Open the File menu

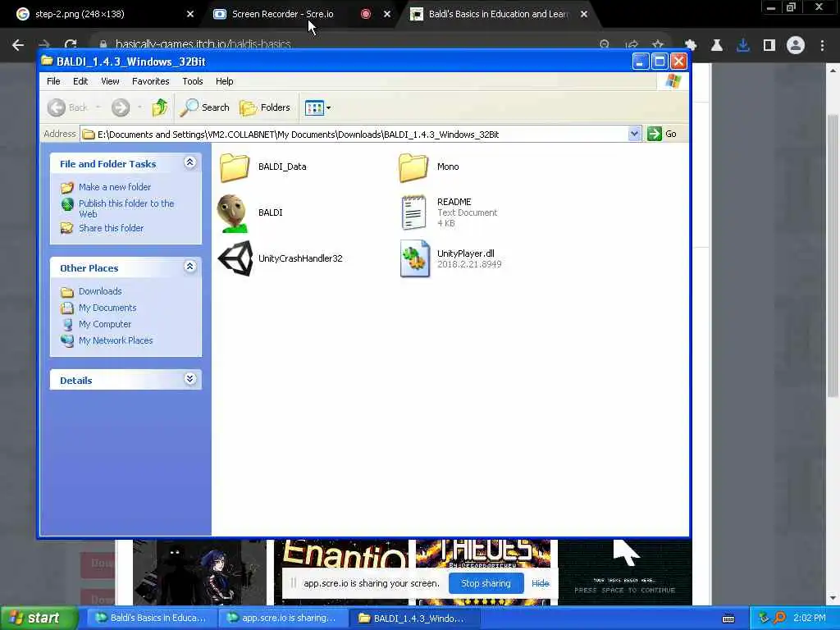53,81
